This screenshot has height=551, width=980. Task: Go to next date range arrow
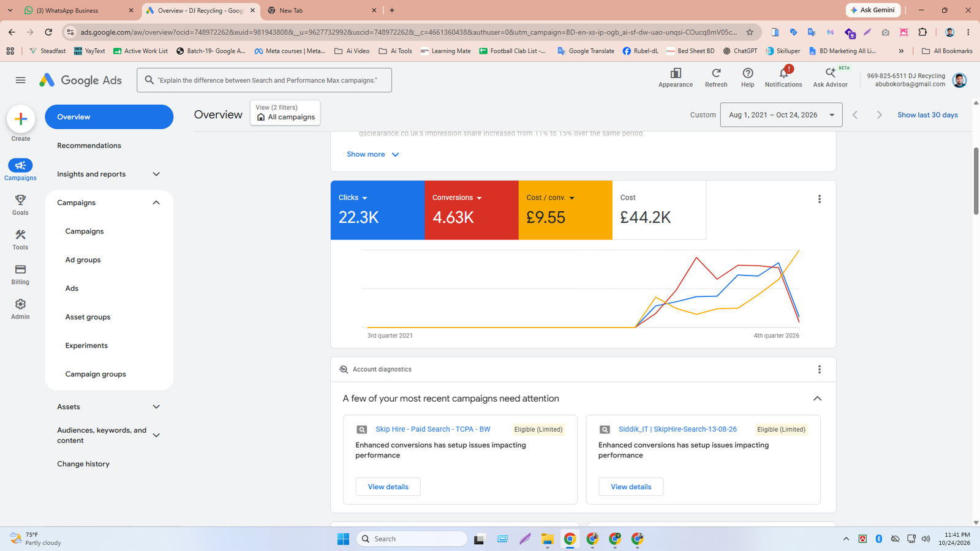[879, 115]
